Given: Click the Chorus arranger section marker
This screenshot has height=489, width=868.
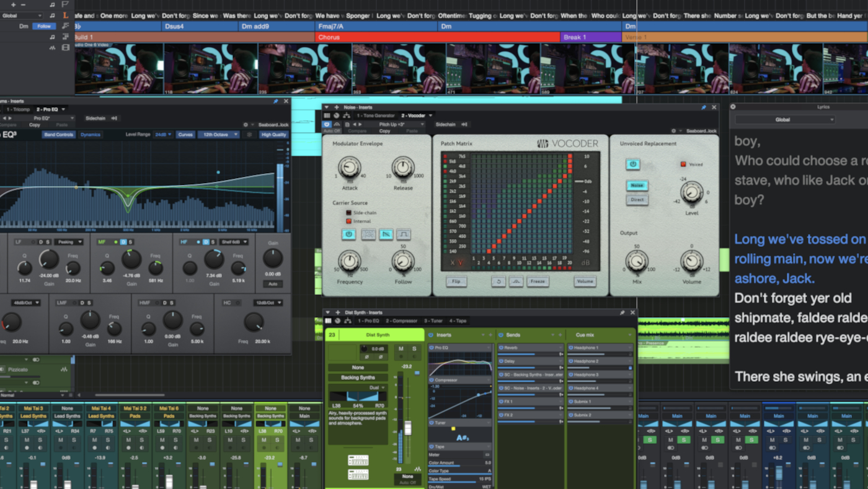Looking at the screenshot, I should (437, 37).
